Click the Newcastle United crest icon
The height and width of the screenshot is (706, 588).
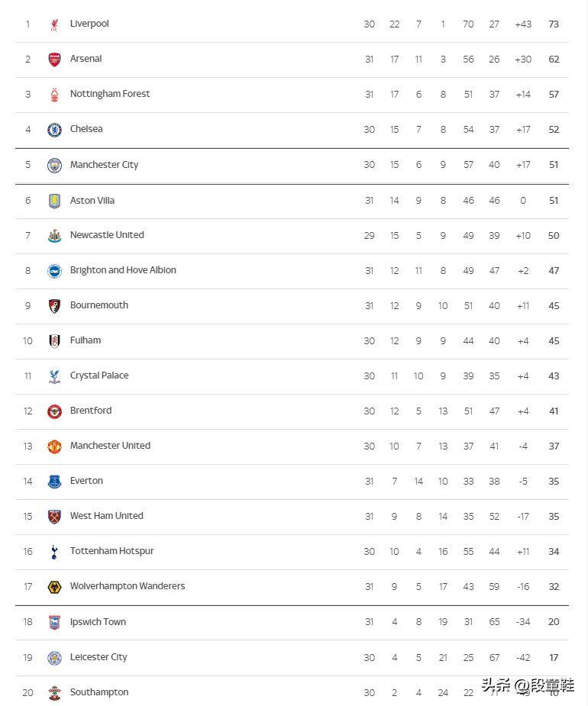click(54, 236)
